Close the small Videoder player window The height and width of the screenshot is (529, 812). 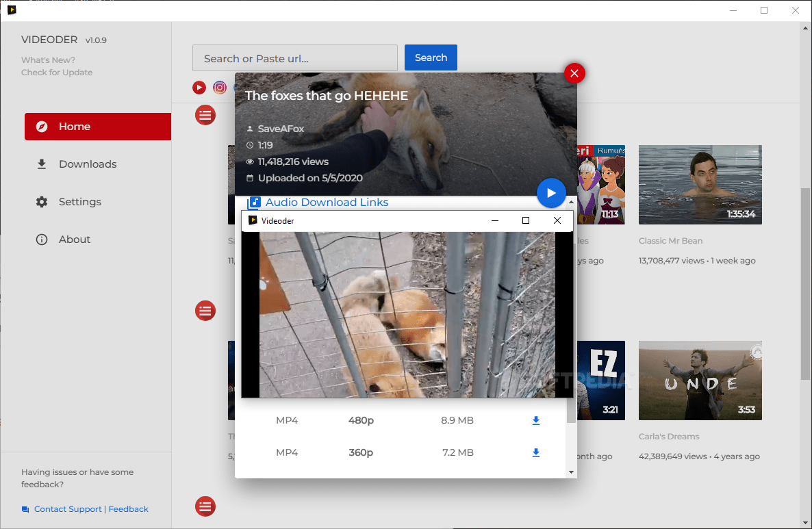557,220
